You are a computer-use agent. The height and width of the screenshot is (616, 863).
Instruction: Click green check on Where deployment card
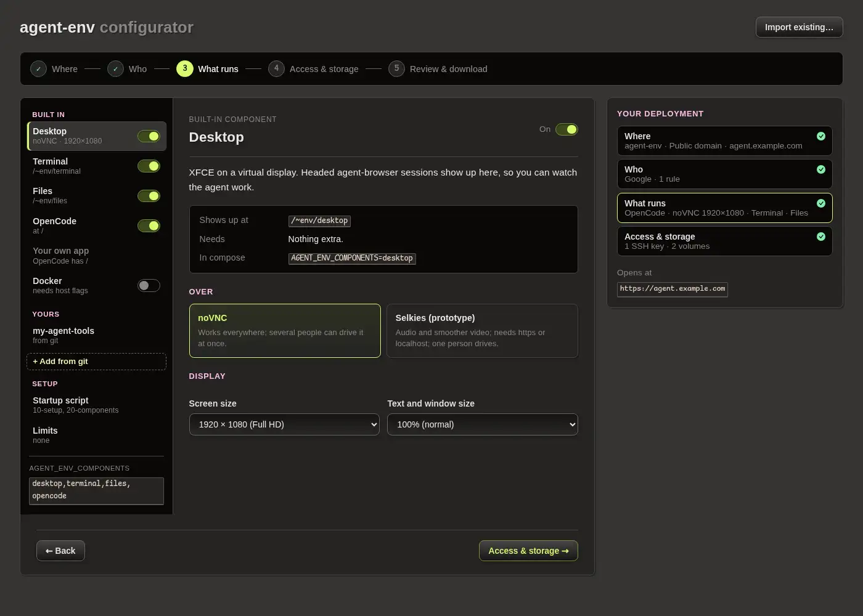[x=821, y=136]
